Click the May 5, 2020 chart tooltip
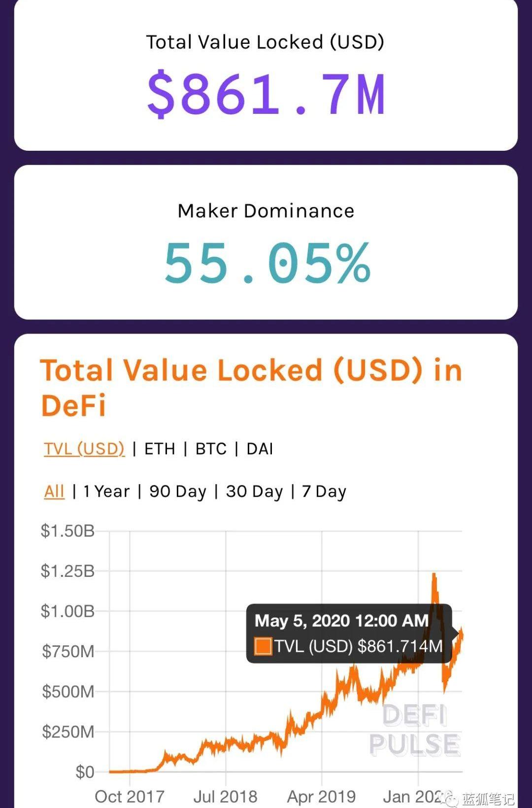 click(349, 633)
